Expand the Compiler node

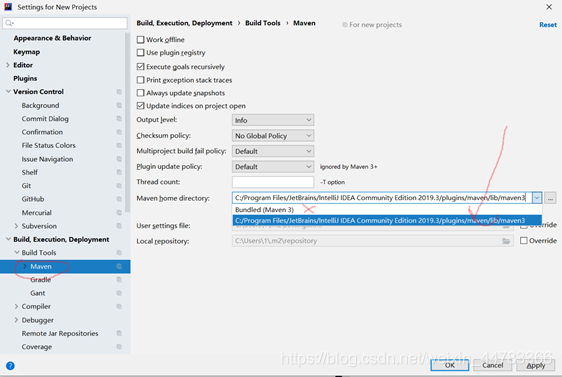[x=16, y=306]
